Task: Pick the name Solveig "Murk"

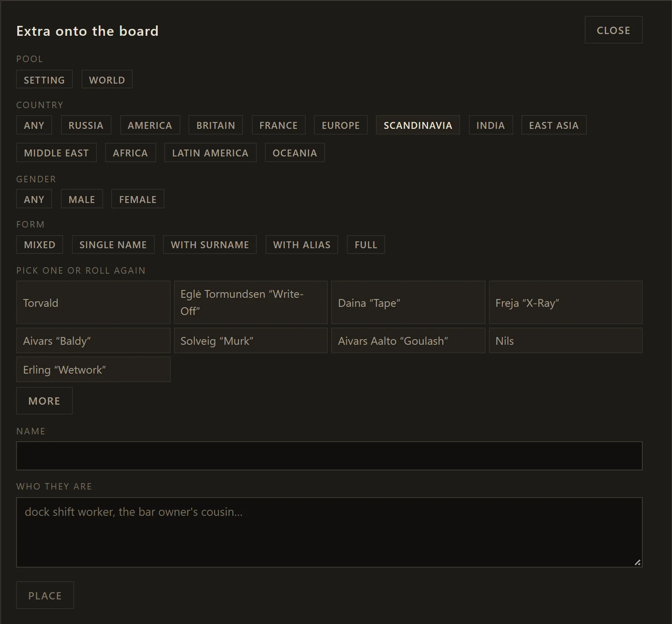Action: (251, 340)
